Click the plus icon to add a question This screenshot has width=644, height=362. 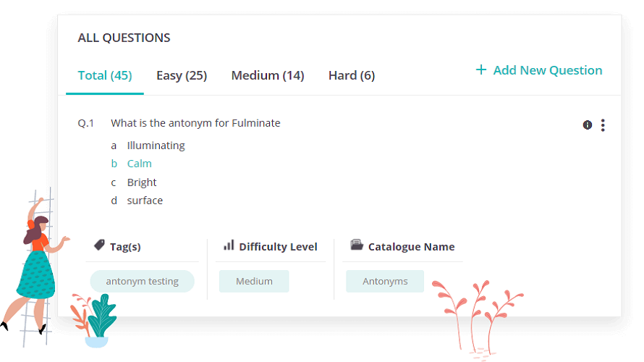(x=481, y=70)
